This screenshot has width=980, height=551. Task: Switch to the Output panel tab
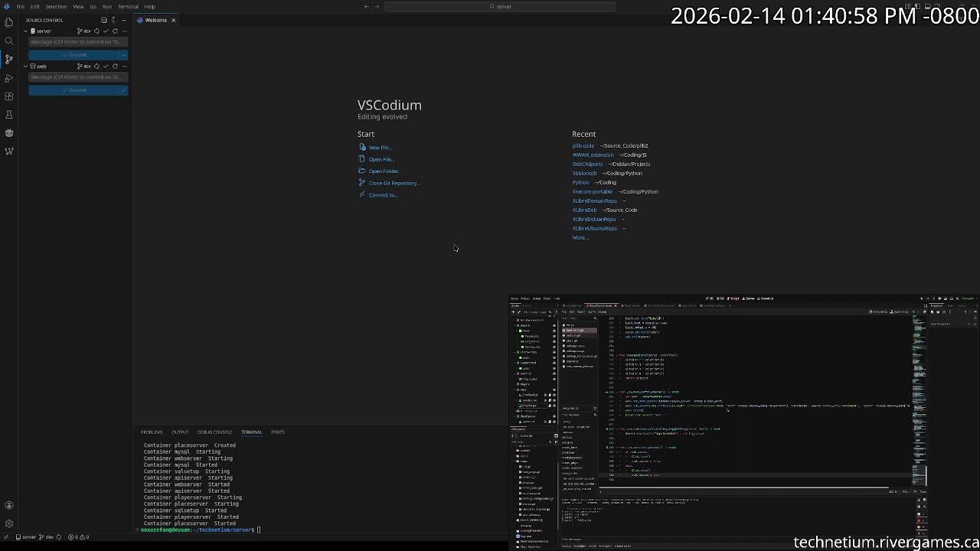click(x=180, y=432)
